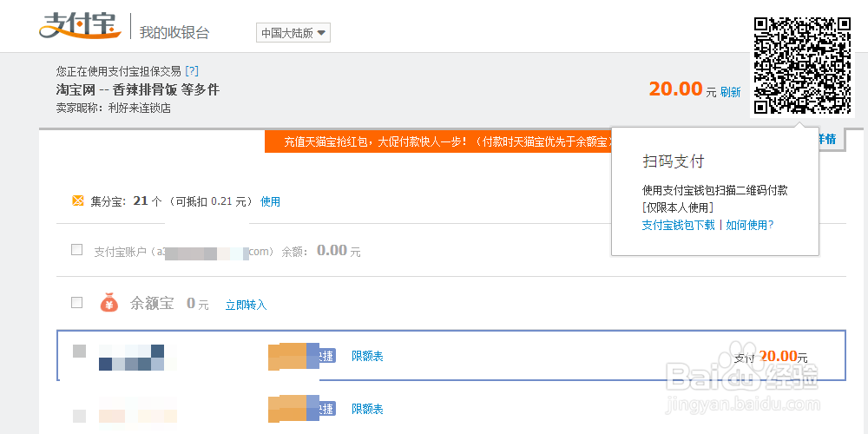The width and height of the screenshot is (868, 434).
Task: Open 限额表 link in first bank row
Action: 367,356
